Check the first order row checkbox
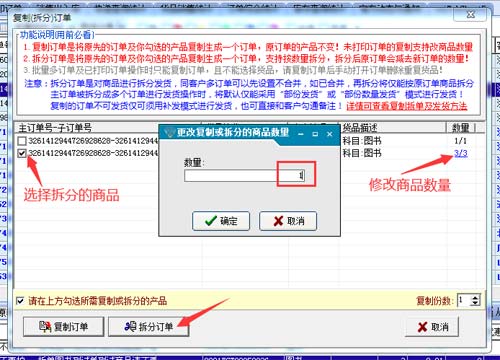Viewport: 500px width, 360px height. (x=22, y=141)
